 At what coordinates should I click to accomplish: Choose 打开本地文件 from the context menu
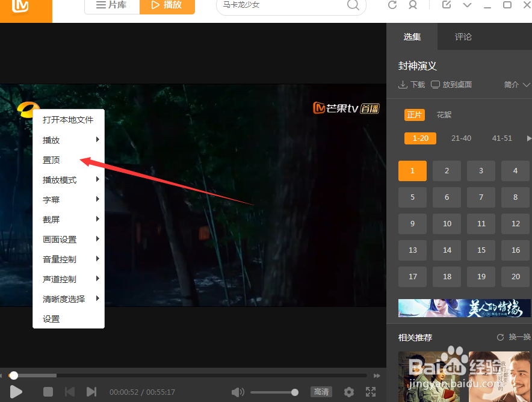[68, 120]
